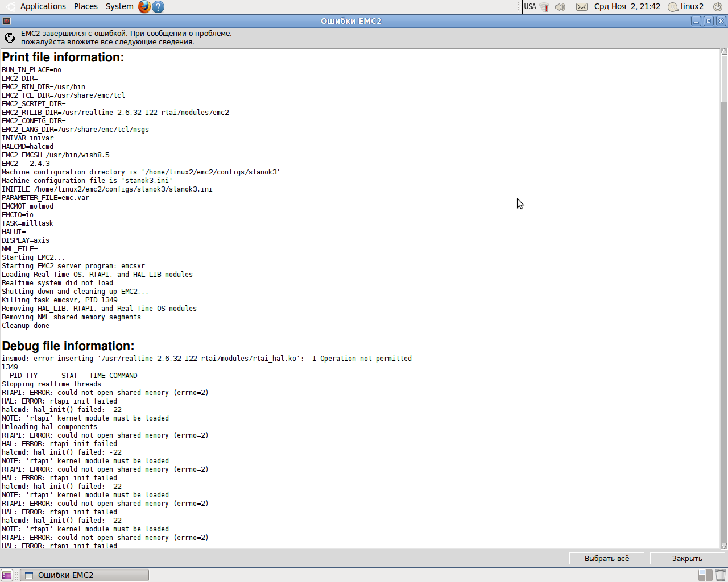Open the volume control speaker icon
The width and height of the screenshot is (728, 582).
click(560, 7)
